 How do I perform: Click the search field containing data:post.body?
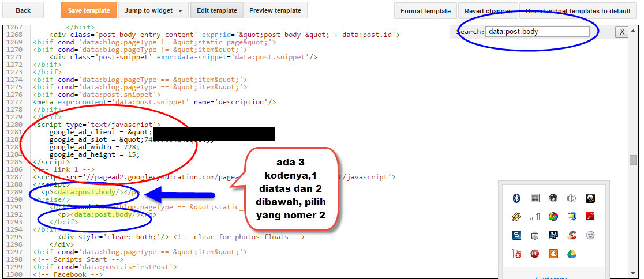(x=537, y=31)
